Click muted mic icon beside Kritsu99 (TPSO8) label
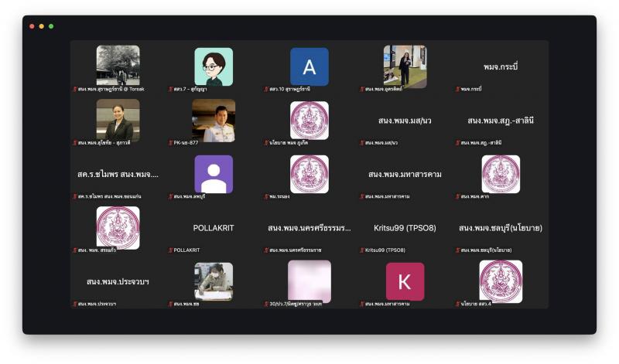 (x=362, y=250)
